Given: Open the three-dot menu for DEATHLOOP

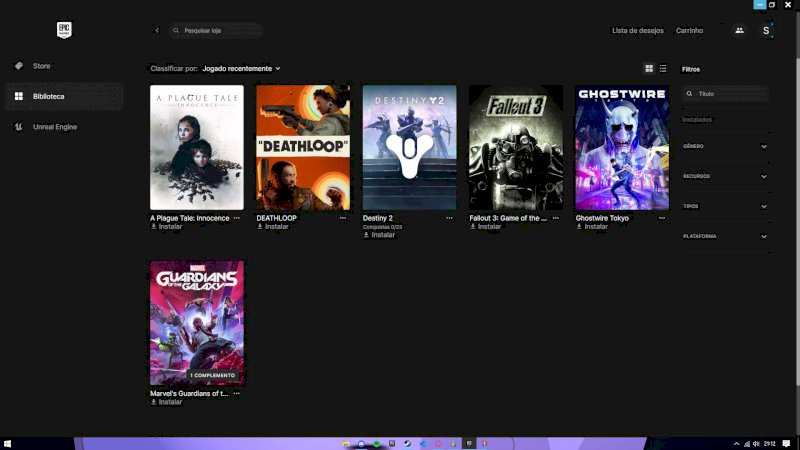Looking at the screenshot, I should 343,217.
